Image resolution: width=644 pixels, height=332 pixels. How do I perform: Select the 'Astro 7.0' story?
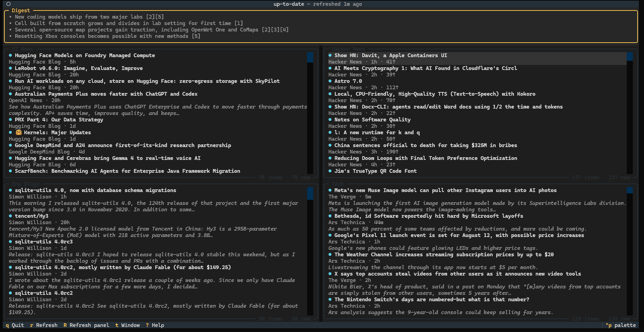(348, 81)
